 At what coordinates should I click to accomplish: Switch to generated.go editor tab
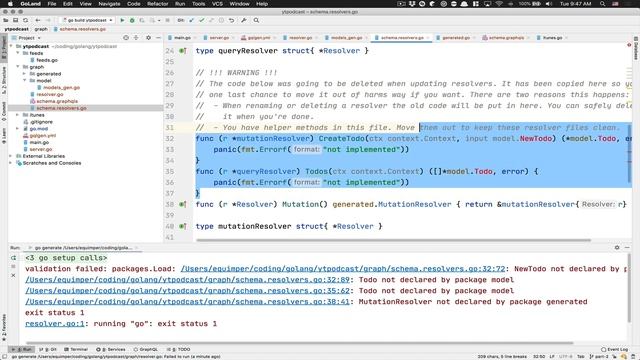(456, 38)
